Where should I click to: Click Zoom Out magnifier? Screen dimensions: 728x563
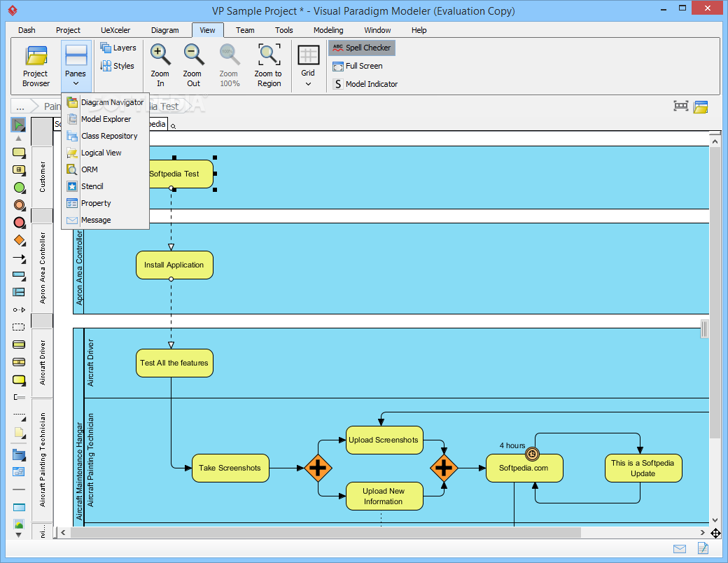coord(192,66)
